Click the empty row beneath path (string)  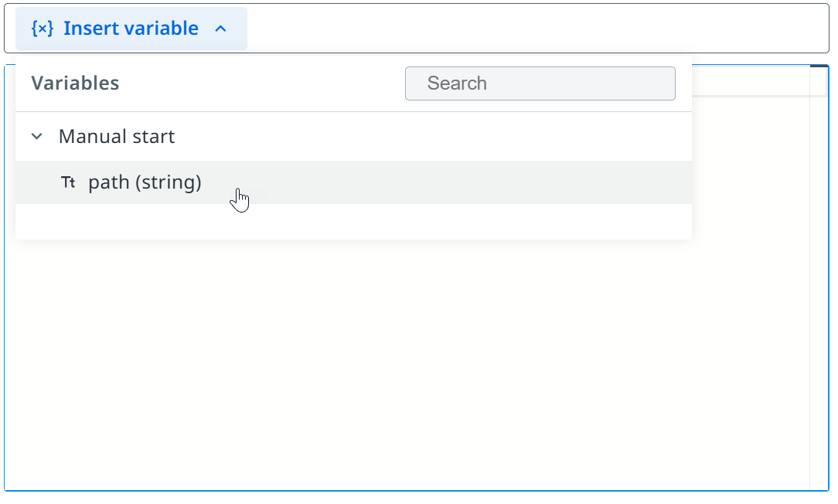pos(353,221)
